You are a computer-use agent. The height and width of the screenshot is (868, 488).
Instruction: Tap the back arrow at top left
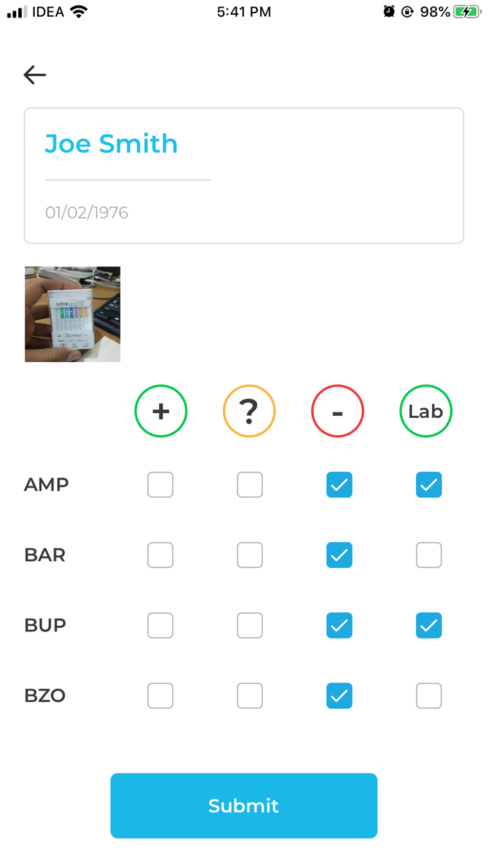point(34,75)
